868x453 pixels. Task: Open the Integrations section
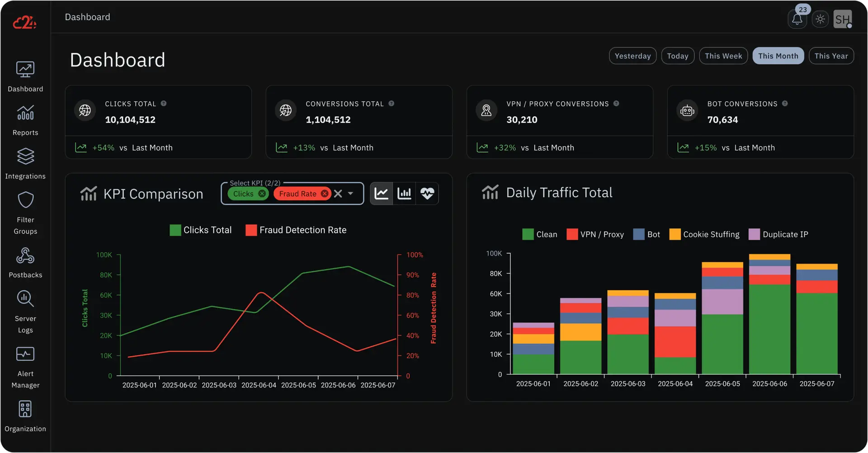[25, 164]
